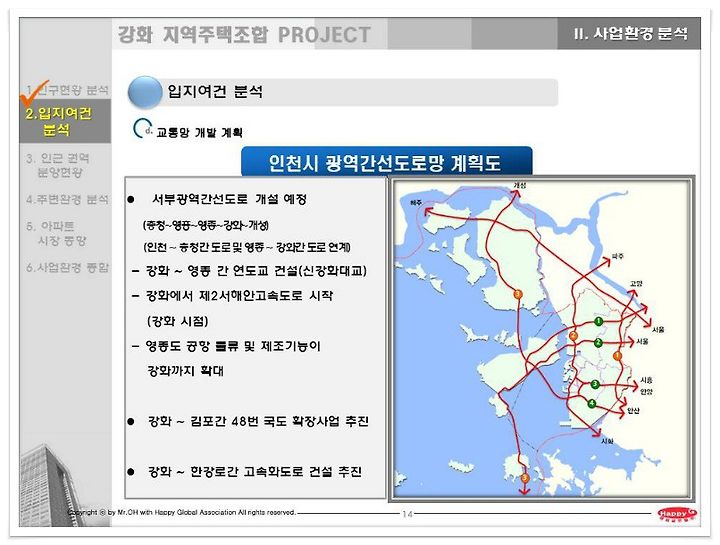Click the blue sphere next to 입지여건 분석
The height and width of the screenshot is (545, 720).
pyautogui.click(x=145, y=92)
